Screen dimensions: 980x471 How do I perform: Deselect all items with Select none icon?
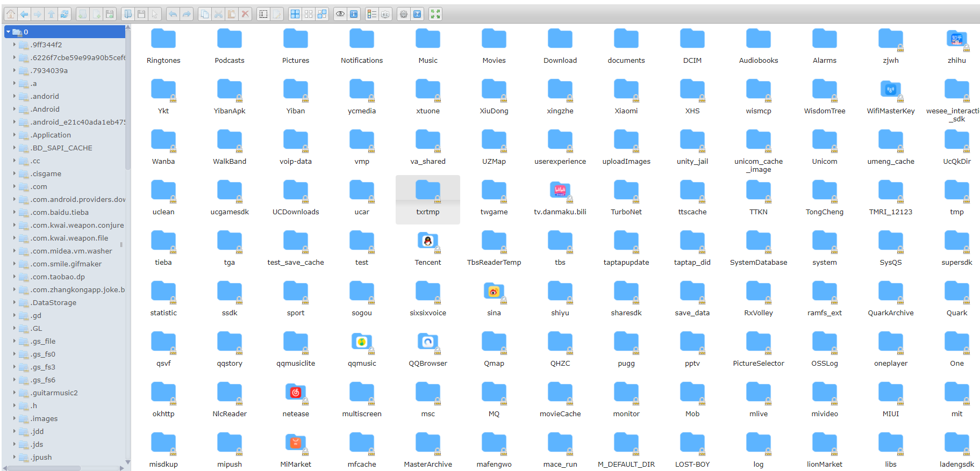click(x=309, y=14)
